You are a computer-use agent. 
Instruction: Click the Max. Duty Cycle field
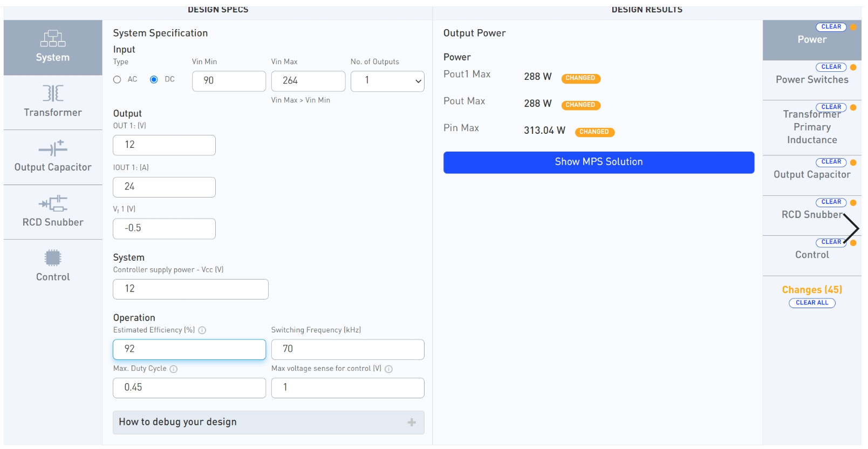(189, 388)
